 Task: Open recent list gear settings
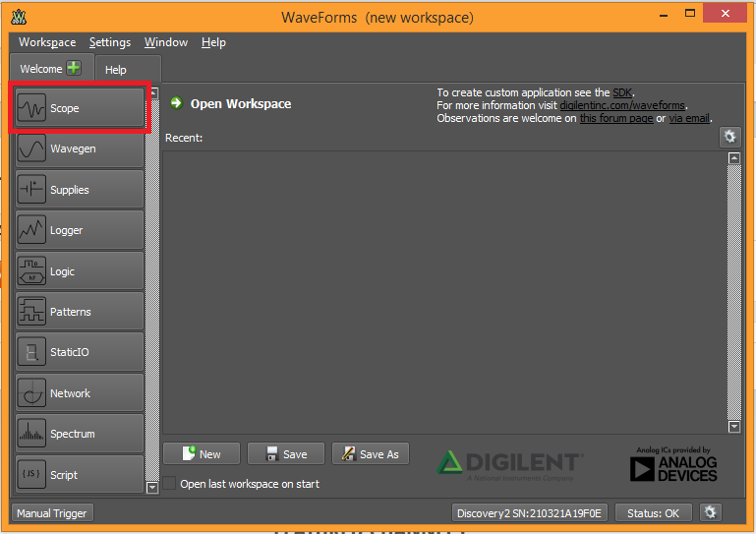point(729,137)
